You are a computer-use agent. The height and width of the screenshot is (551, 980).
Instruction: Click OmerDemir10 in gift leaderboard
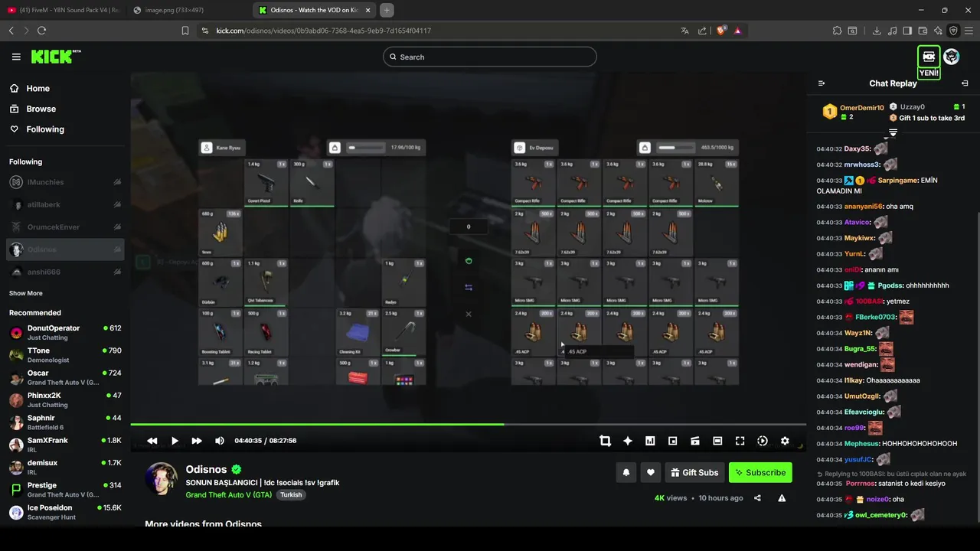(862, 108)
